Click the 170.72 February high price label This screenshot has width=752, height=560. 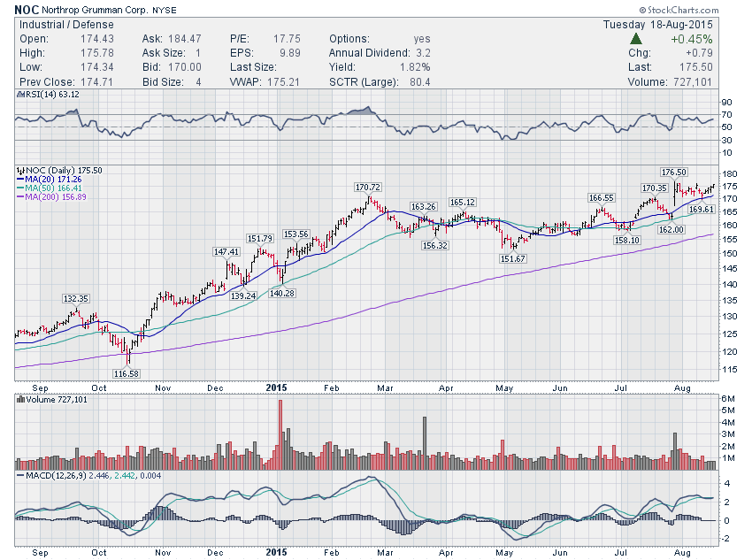[367, 187]
